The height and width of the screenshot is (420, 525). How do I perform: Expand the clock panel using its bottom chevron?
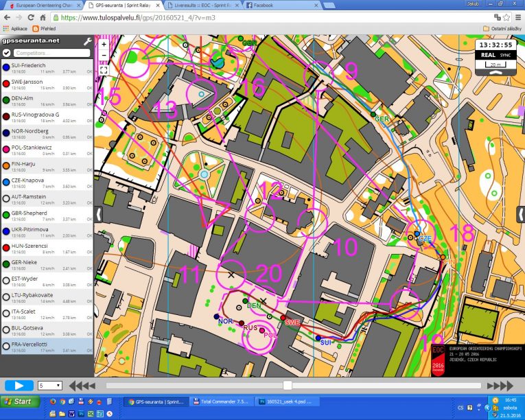tap(495, 72)
